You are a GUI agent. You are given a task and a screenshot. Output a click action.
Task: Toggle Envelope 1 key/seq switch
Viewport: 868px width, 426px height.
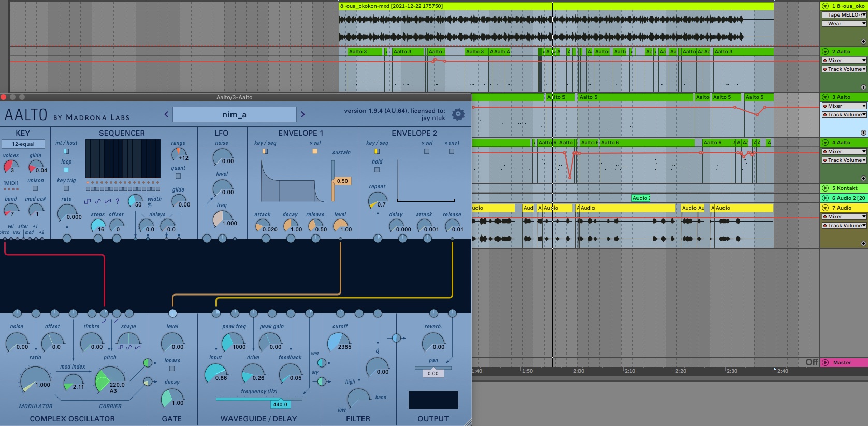(265, 151)
